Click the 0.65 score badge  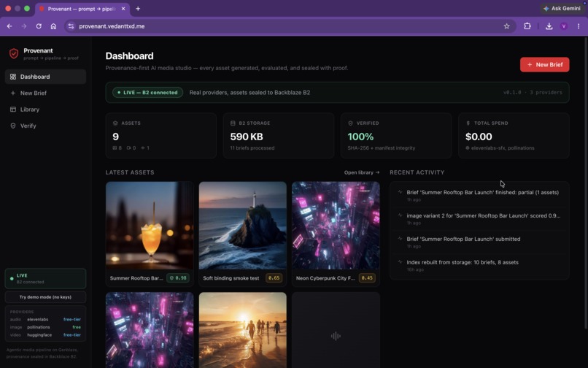[274, 278]
